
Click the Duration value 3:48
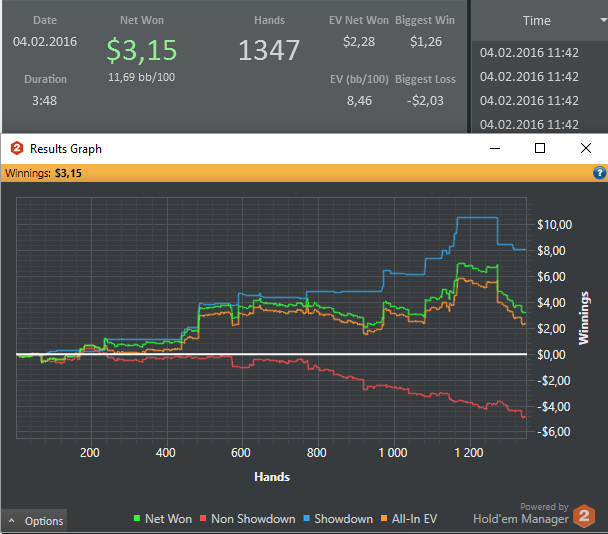(44, 101)
